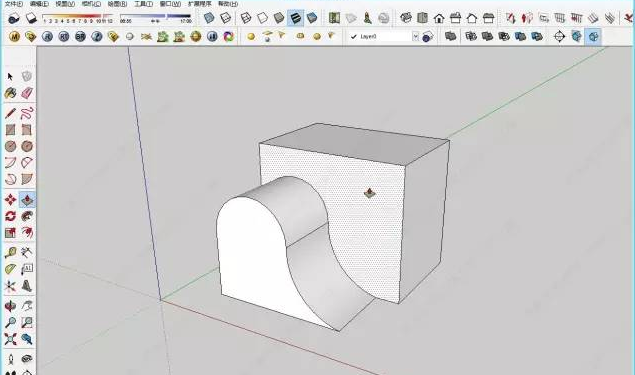Expand the Layer0 dropdown arrow
Image resolution: width=635 pixels, height=375 pixels.
[416, 36]
